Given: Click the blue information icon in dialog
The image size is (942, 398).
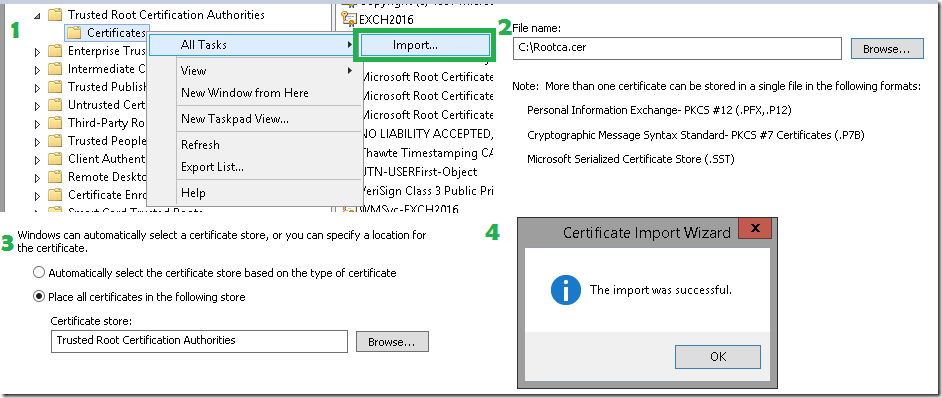Looking at the screenshot, I should pos(565,290).
